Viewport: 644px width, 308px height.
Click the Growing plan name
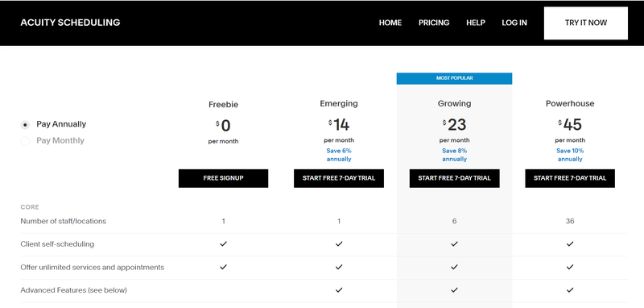(x=454, y=104)
